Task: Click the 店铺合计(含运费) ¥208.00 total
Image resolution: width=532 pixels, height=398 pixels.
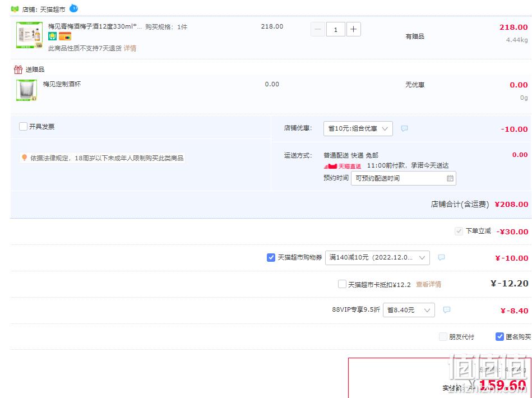Action: click(x=479, y=204)
